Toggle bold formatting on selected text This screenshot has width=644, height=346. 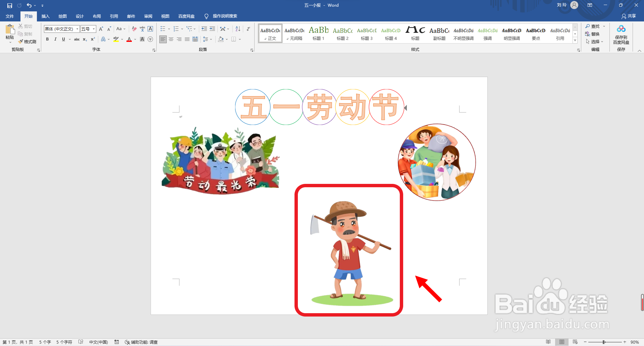[x=47, y=39]
